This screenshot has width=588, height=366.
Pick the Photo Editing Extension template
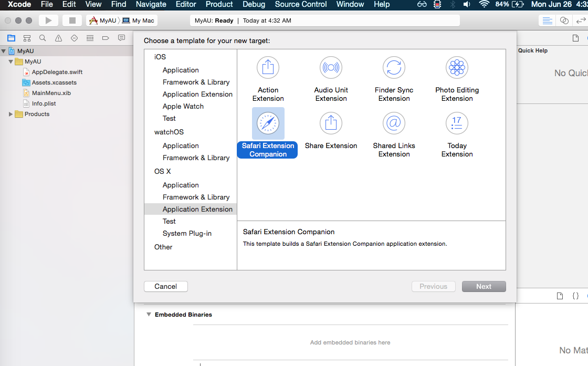click(x=457, y=79)
